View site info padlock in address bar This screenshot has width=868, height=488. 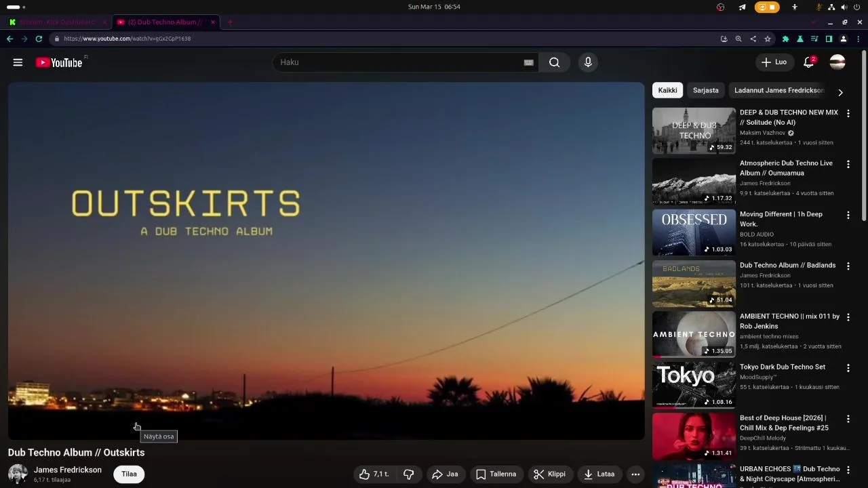pos(57,39)
